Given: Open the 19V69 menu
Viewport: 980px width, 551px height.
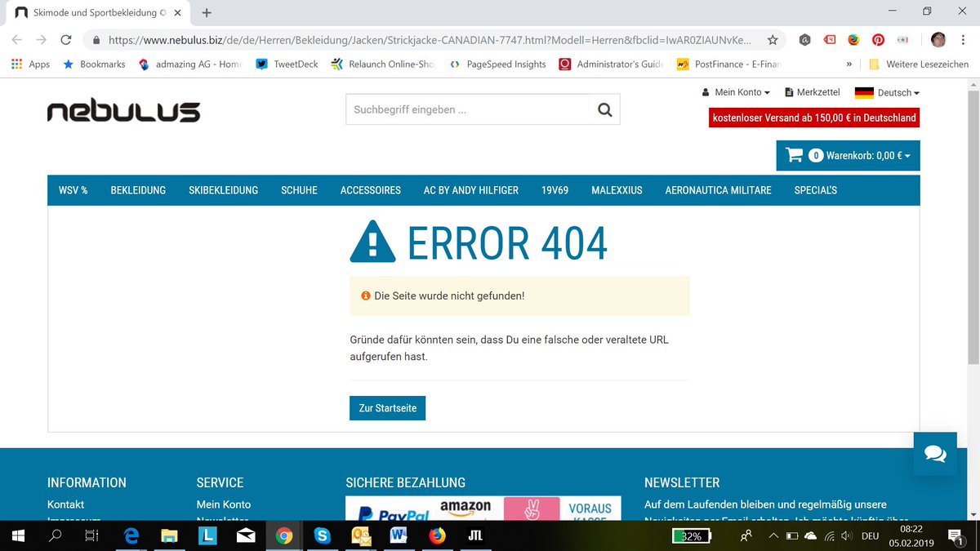Looking at the screenshot, I should (555, 190).
